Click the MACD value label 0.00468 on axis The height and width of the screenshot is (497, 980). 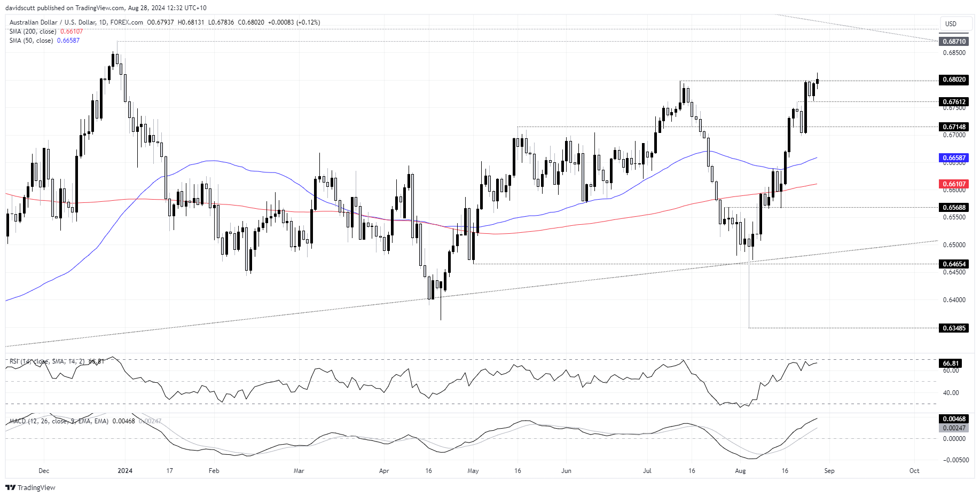954,419
